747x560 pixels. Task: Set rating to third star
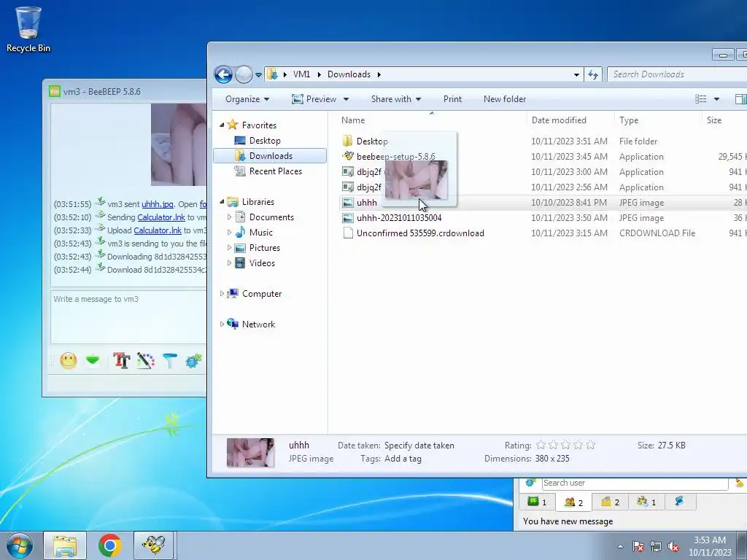pos(565,445)
